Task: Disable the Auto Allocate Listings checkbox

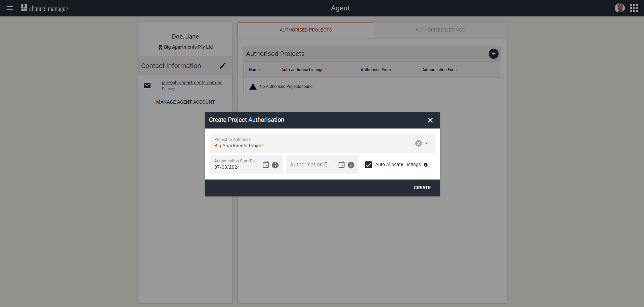Action: pos(369,165)
